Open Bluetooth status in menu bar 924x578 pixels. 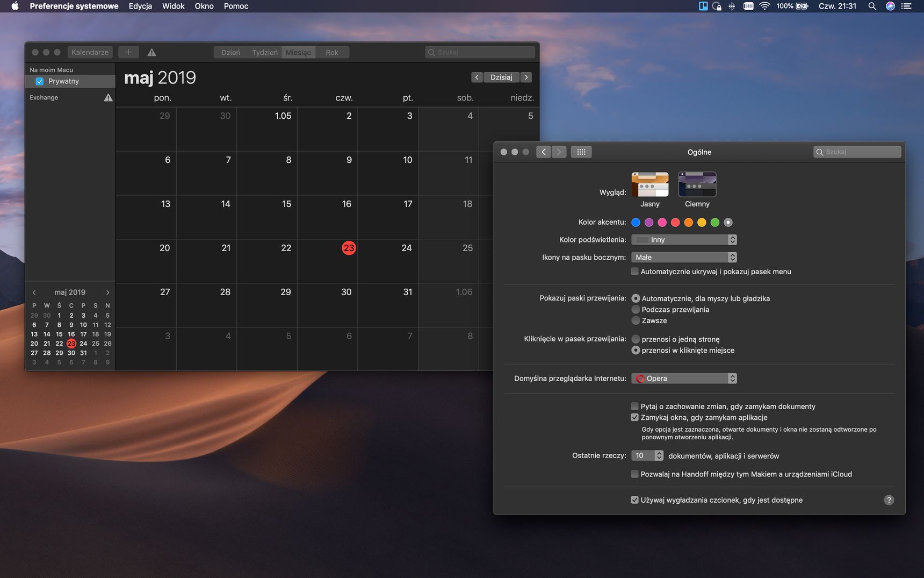732,6
